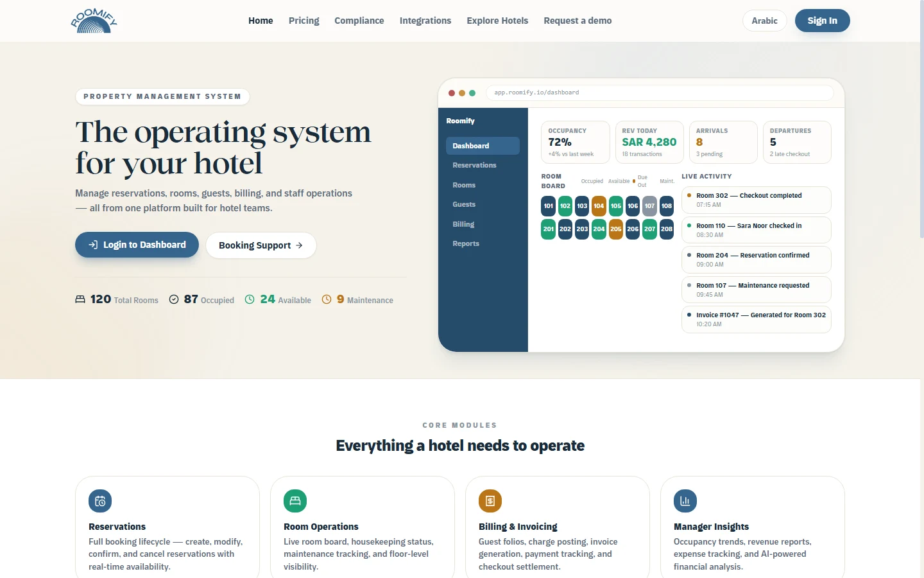Click the red window dot in mock browser
Screen dimensions: 924x578
(452, 93)
